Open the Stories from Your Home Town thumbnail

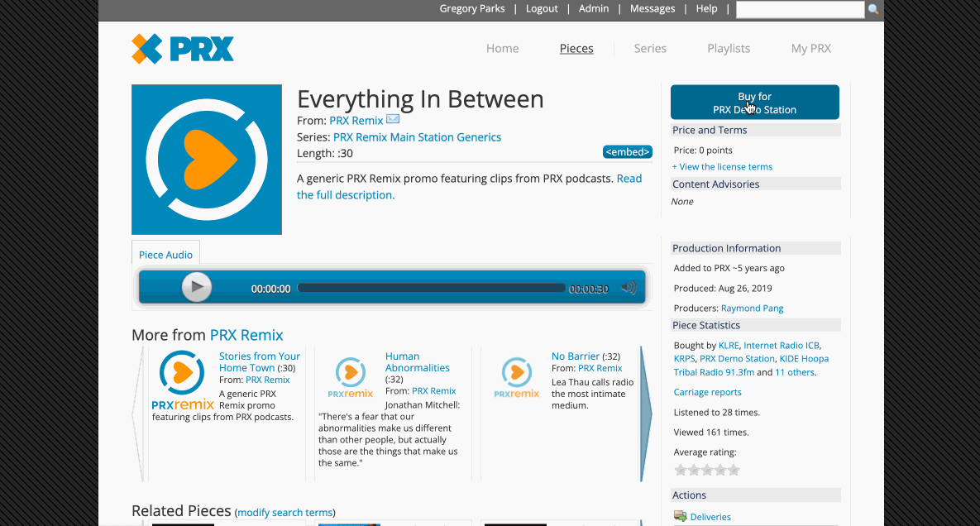click(x=183, y=380)
